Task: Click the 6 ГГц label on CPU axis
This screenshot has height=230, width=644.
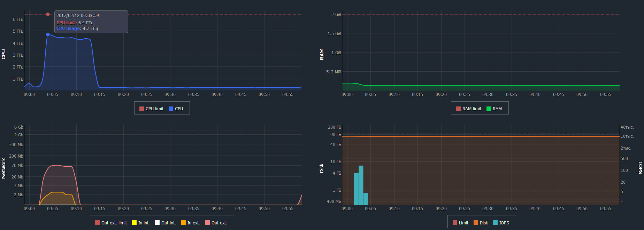Action: 18,19
